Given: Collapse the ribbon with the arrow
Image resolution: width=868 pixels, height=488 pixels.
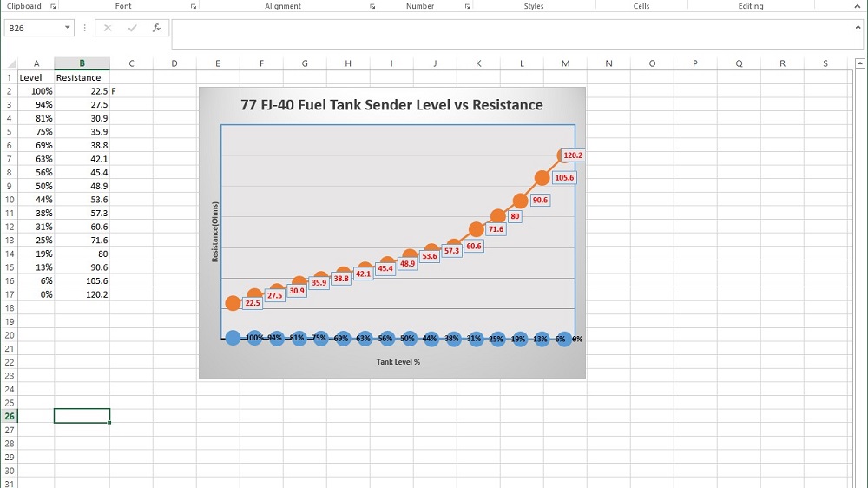Looking at the screenshot, I should coord(858,6).
